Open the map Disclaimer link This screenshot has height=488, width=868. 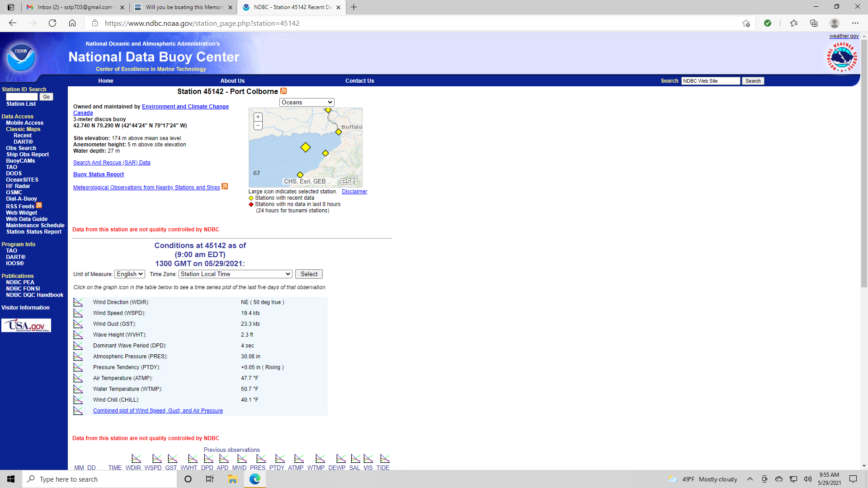click(x=354, y=192)
